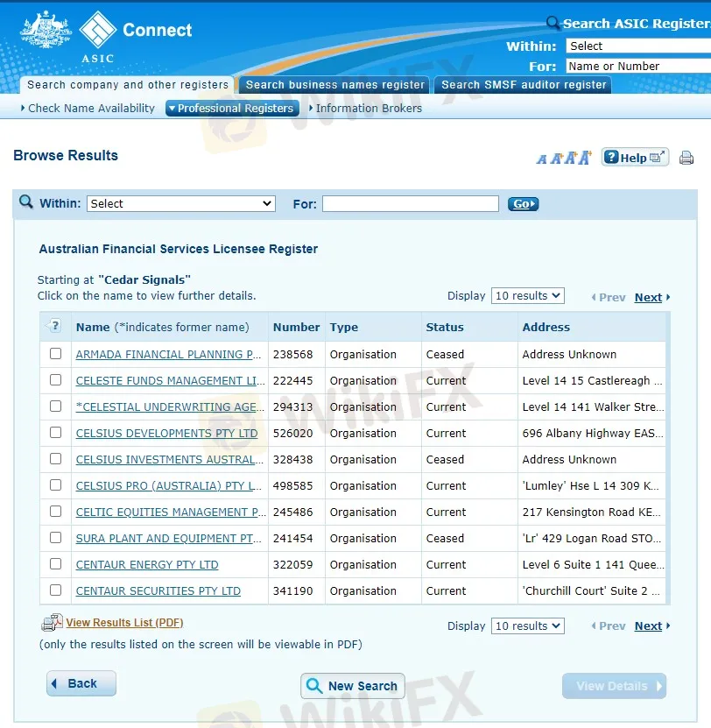The height and width of the screenshot is (728, 711).
Task: Tick checkbox for Armada Financial Planning
Action: (56, 354)
